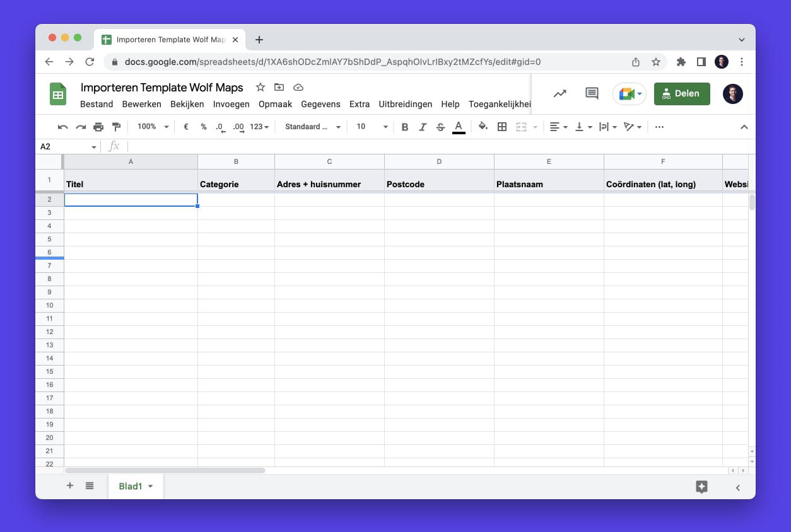Open the print dialog
The width and height of the screenshot is (791, 532).
click(x=98, y=127)
